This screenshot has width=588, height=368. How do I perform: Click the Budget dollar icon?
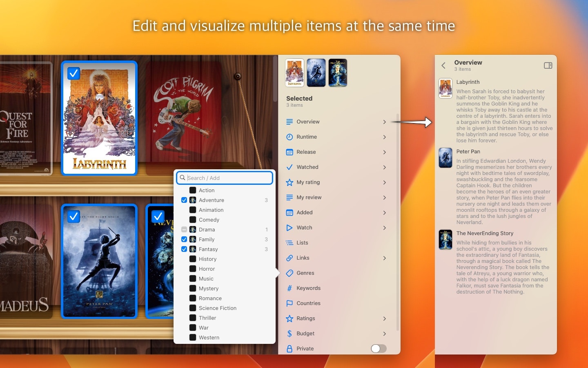coord(290,334)
